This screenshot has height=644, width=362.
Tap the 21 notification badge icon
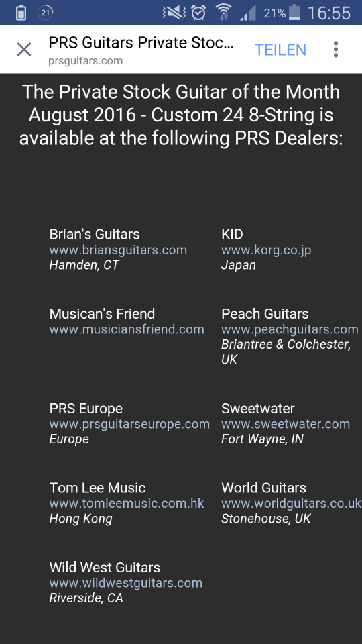pyautogui.click(x=45, y=13)
